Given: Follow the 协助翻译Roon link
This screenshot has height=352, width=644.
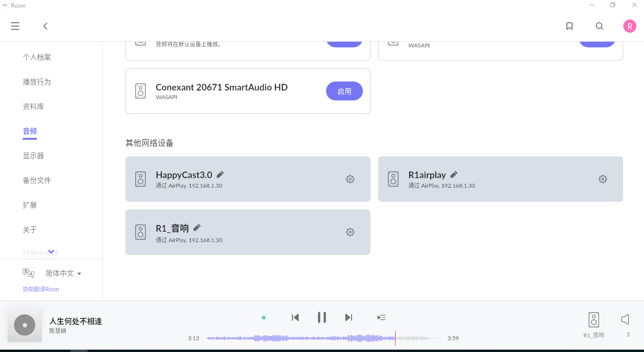Looking at the screenshot, I should (41, 289).
